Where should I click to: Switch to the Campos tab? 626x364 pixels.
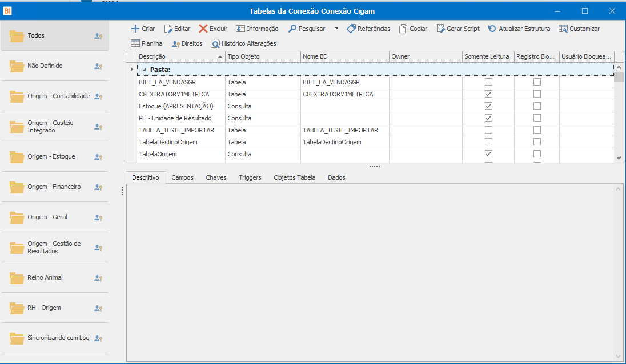[182, 177]
